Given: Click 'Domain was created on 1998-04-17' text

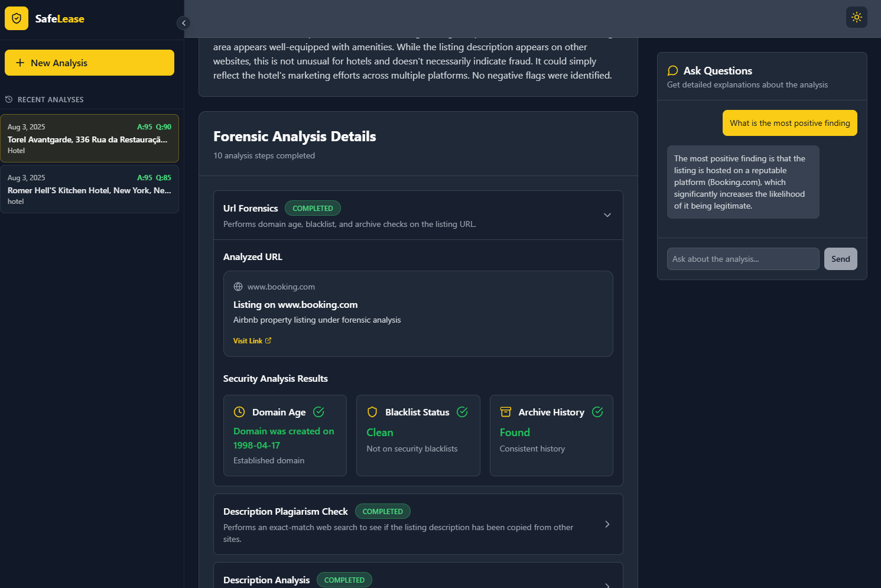Looking at the screenshot, I should pos(284,438).
